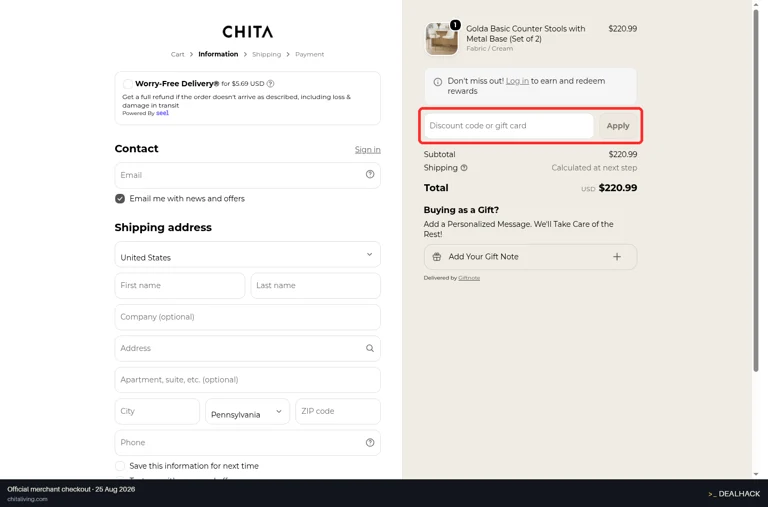Viewport: 768px width, 507px height.
Task: Click the ZIP code field
Action: point(338,411)
